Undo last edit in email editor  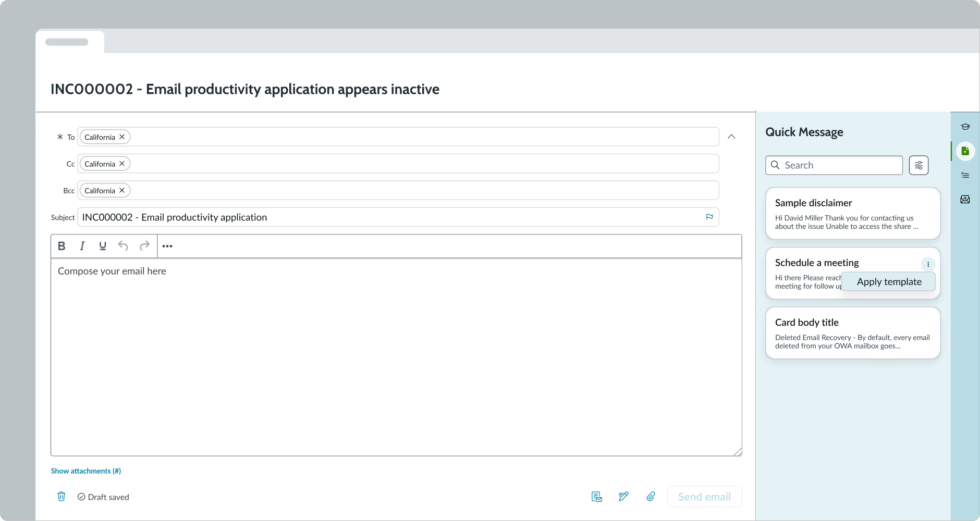pyautogui.click(x=123, y=246)
